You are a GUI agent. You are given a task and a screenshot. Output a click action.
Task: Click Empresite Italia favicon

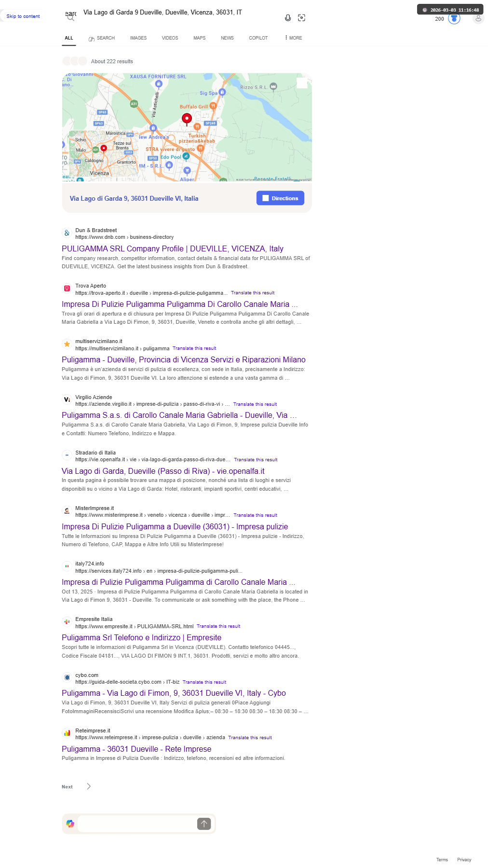click(x=67, y=621)
